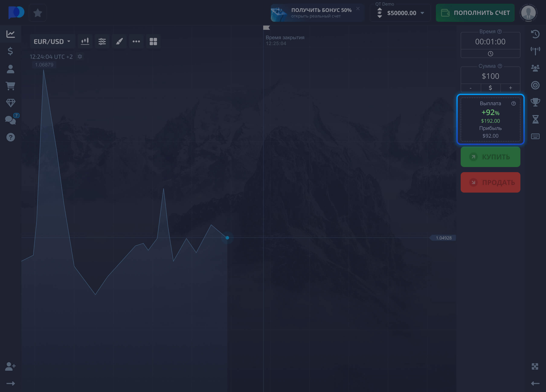Select the chart drawing brush tool

(119, 41)
